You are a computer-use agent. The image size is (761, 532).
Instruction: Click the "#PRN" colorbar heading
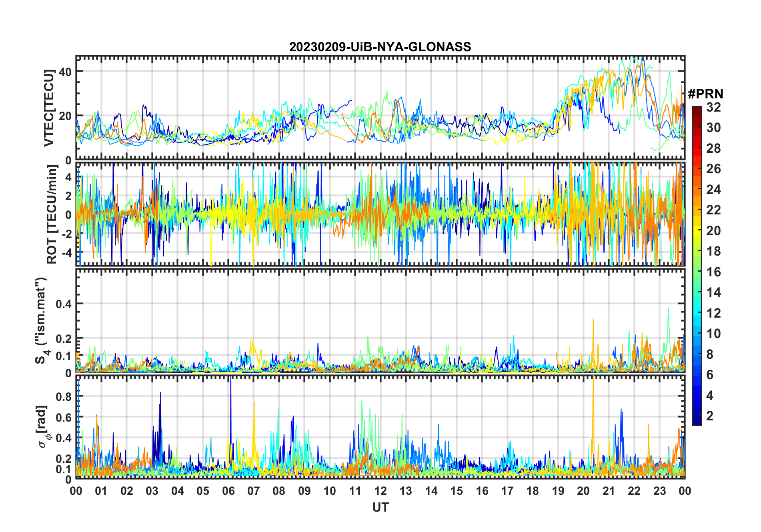(706, 94)
